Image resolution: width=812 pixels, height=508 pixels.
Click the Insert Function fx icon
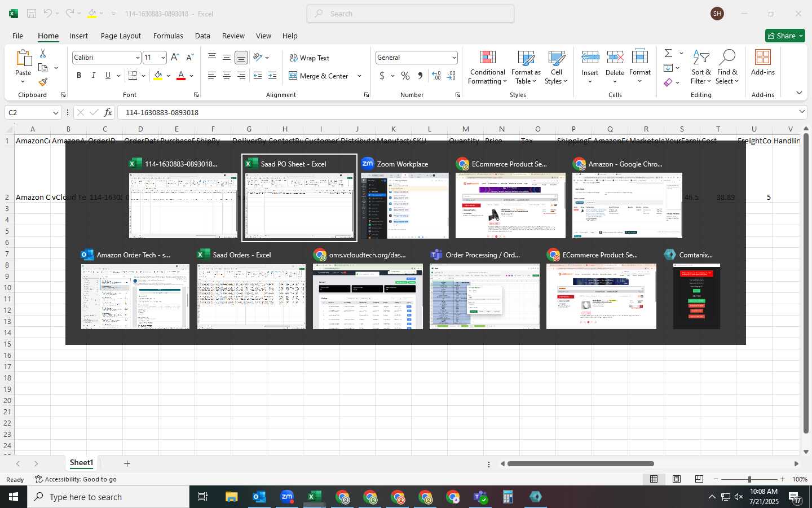pos(108,112)
